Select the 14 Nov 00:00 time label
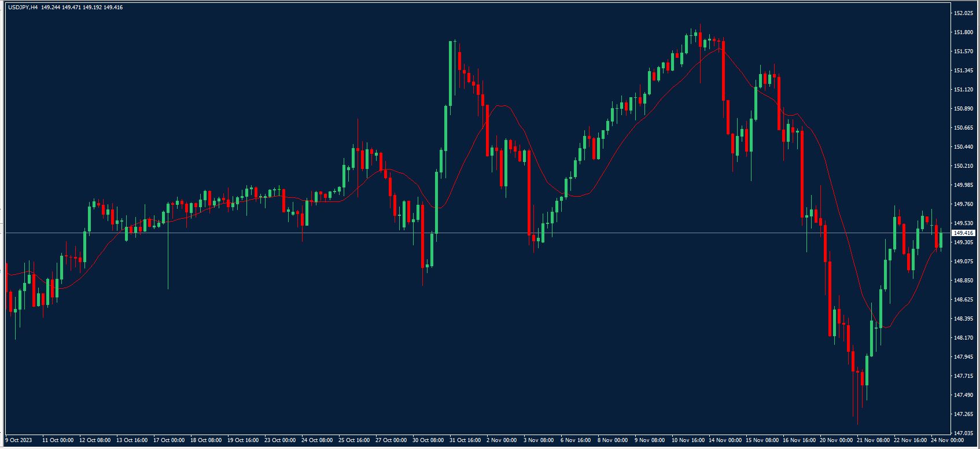This screenshot has width=980, height=449. (x=724, y=440)
